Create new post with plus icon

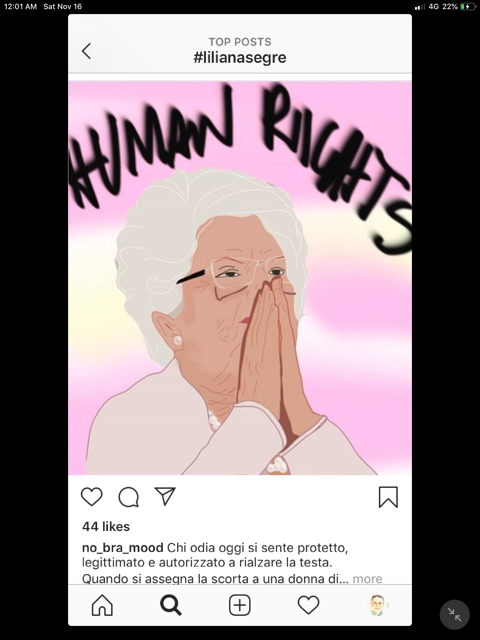pyautogui.click(x=240, y=605)
